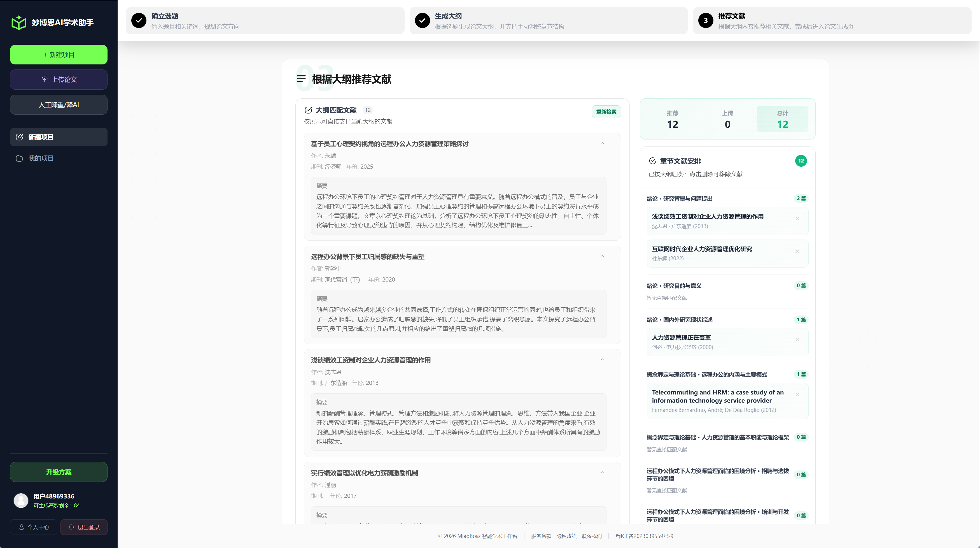Select the 上传 count tab

coord(727,119)
